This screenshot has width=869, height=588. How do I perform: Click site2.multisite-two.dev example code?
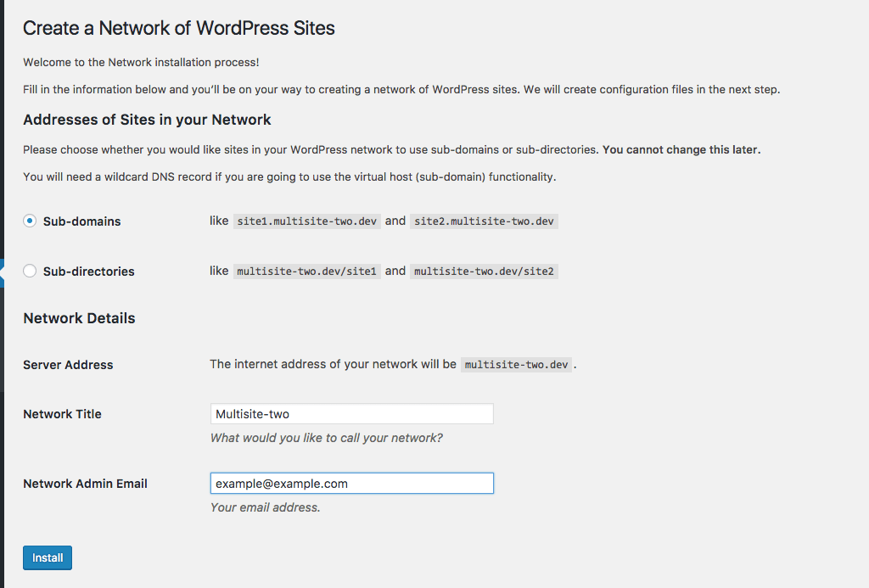pyautogui.click(x=484, y=221)
